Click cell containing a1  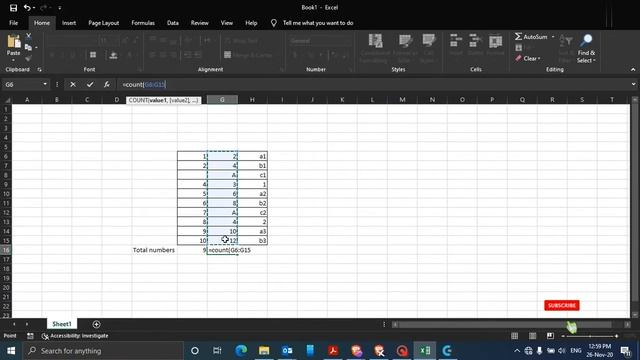coord(253,156)
